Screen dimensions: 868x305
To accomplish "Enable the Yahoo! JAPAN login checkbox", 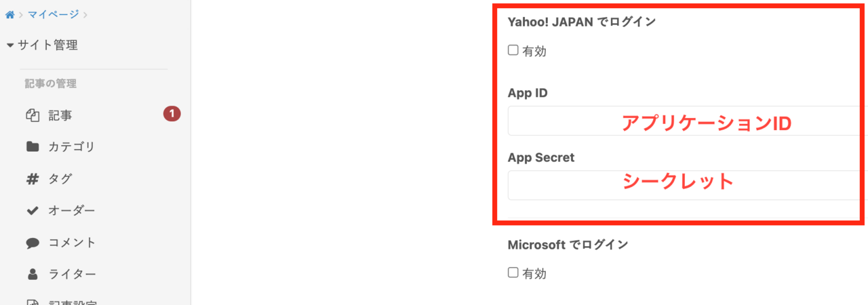I will [x=513, y=50].
